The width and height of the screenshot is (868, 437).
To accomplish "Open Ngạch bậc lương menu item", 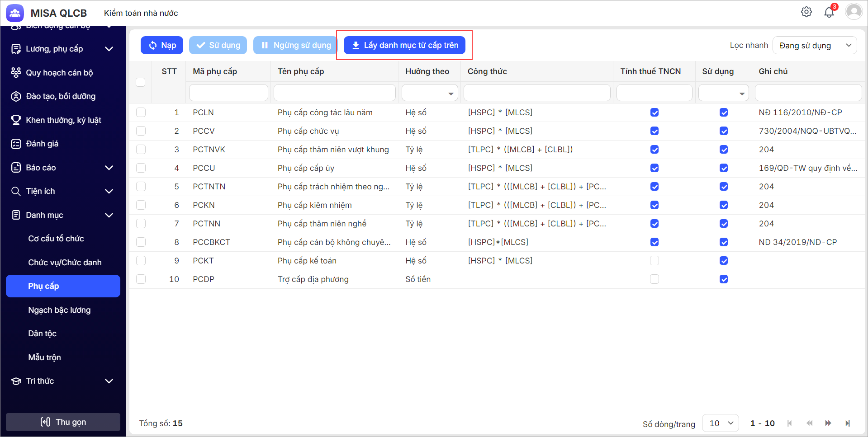I will [59, 310].
